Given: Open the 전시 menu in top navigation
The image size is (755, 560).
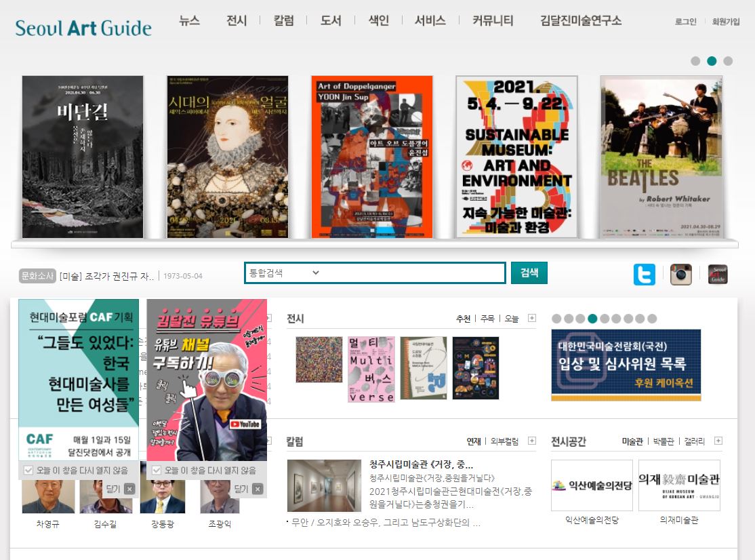Looking at the screenshot, I should (x=237, y=20).
